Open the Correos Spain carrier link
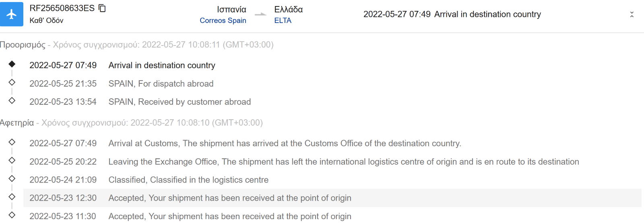This screenshot has width=644, height=224. click(x=223, y=21)
